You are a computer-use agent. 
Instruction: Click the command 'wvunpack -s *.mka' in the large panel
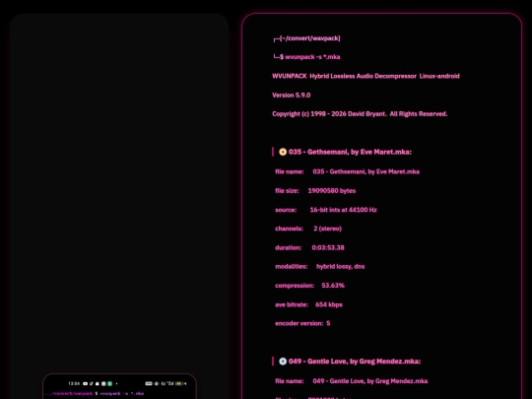tap(312, 57)
